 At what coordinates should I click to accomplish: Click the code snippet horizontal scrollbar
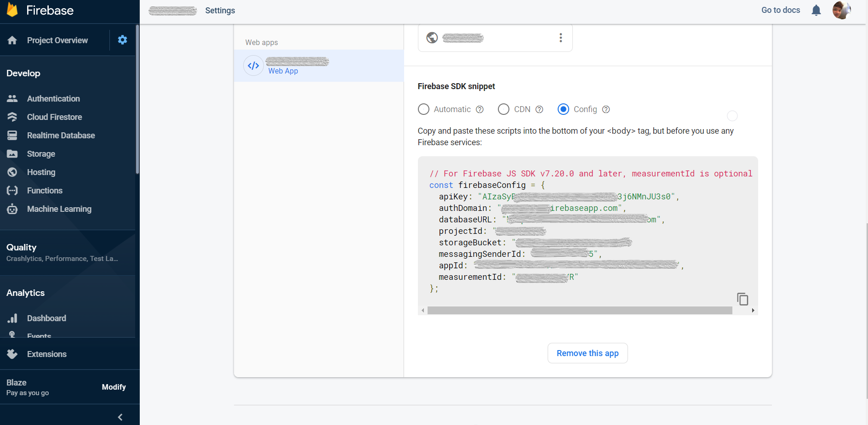579,311
